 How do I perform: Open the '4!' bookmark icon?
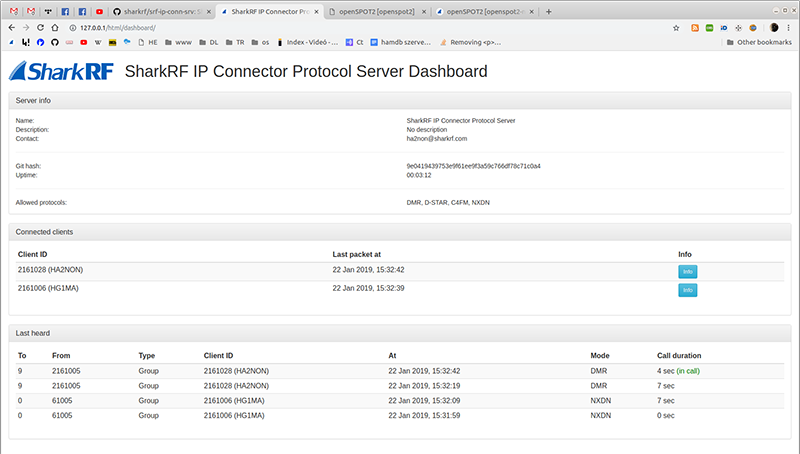tap(26, 42)
